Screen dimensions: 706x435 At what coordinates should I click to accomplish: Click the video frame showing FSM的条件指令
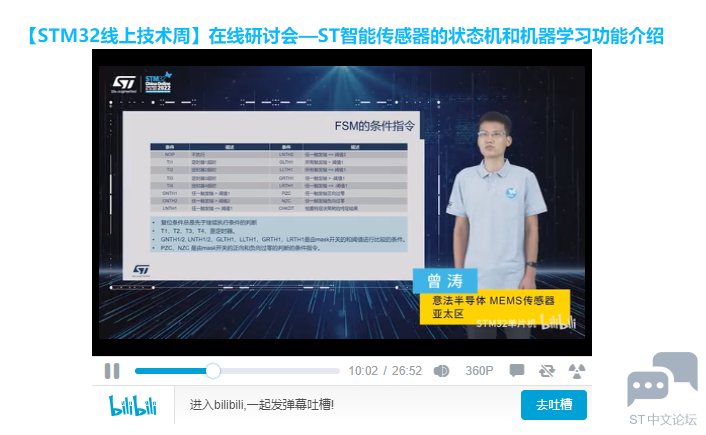point(342,203)
